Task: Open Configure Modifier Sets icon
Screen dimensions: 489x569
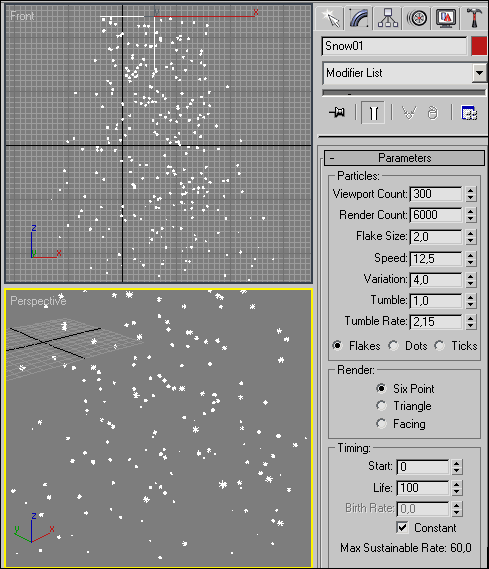Action: [x=469, y=113]
